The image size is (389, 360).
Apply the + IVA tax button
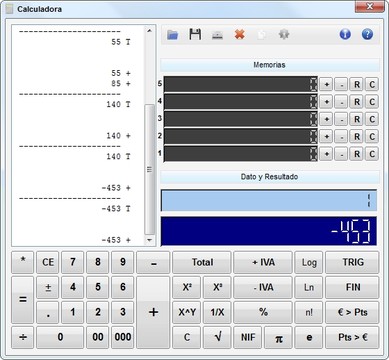click(263, 263)
